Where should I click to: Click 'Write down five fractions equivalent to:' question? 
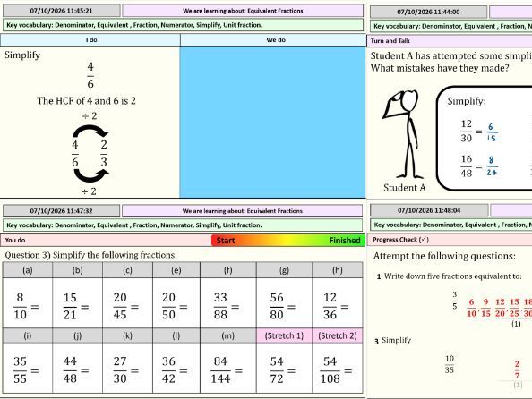[x=453, y=276]
